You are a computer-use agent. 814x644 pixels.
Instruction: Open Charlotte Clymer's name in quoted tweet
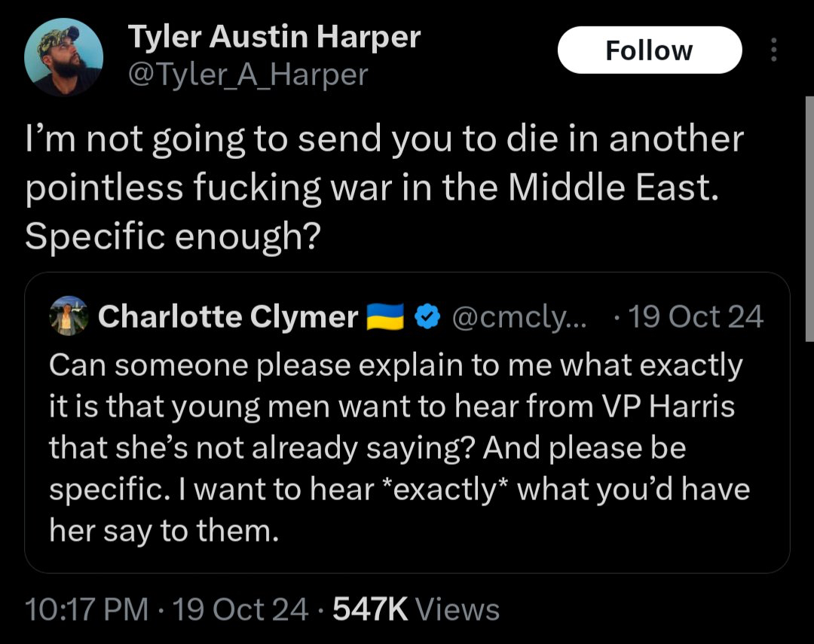tap(228, 317)
